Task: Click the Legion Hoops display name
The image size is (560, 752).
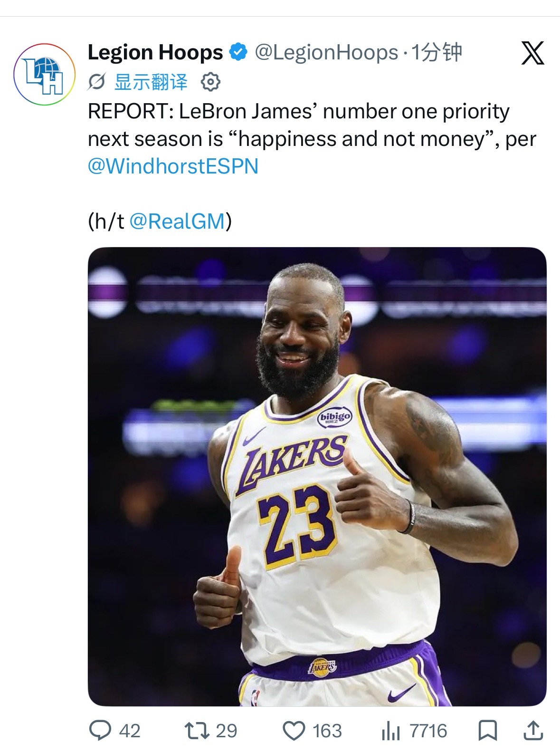Action: [155, 52]
